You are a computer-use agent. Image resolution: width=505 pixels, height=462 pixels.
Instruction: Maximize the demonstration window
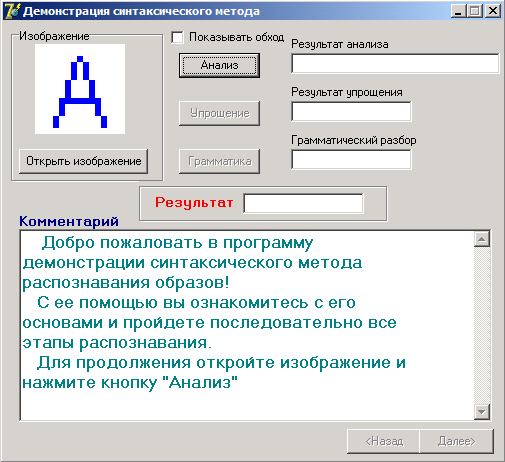click(x=475, y=11)
